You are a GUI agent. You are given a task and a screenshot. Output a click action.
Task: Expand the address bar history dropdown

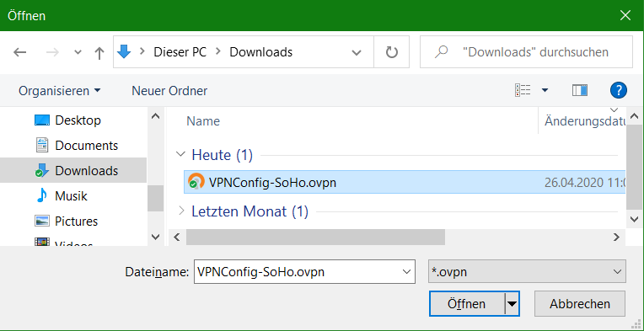point(357,52)
